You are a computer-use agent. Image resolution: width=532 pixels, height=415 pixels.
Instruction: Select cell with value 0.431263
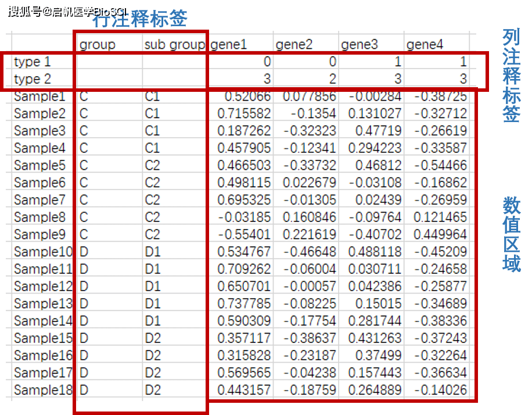tap(375, 338)
